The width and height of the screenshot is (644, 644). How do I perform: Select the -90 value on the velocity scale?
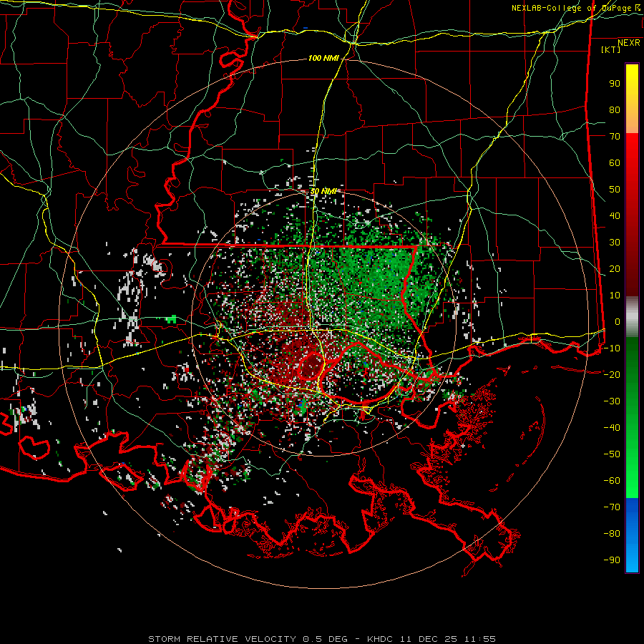point(612,560)
